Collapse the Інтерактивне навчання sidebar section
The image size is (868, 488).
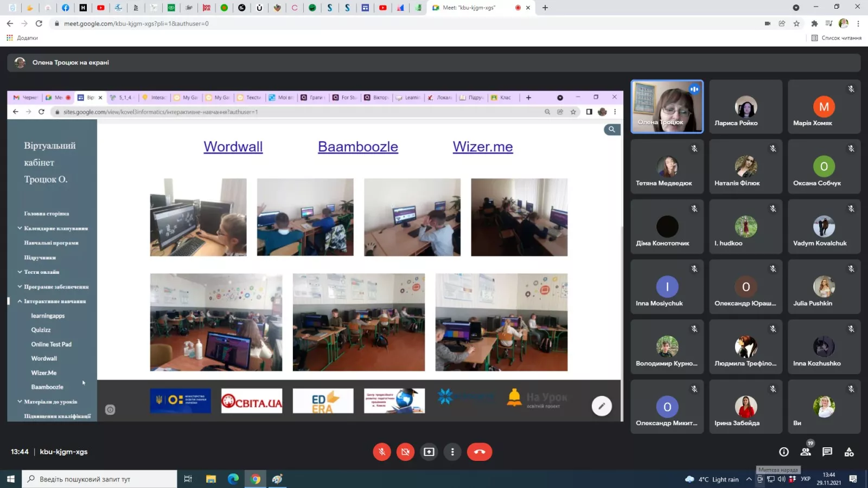pyautogui.click(x=20, y=301)
